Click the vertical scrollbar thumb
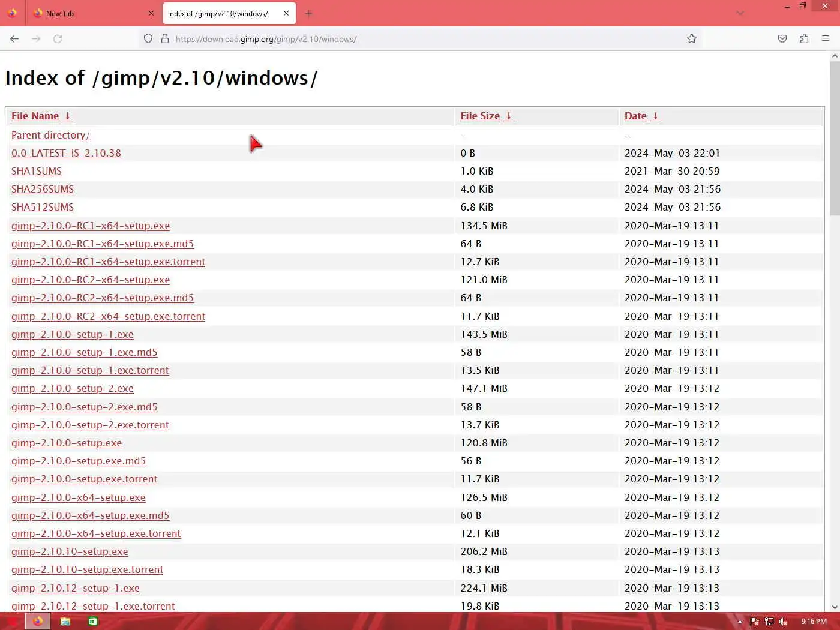This screenshot has width=840, height=630. click(x=835, y=138)
